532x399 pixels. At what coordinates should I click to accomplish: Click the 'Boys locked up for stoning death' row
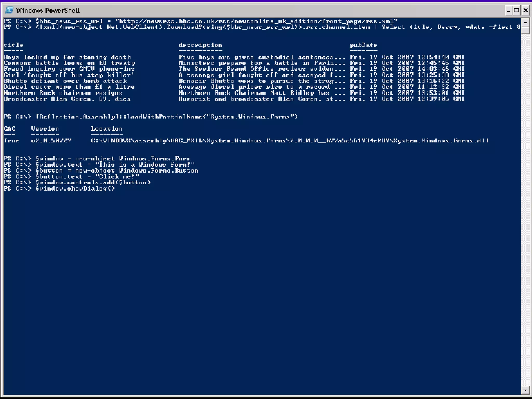point(67,57)
